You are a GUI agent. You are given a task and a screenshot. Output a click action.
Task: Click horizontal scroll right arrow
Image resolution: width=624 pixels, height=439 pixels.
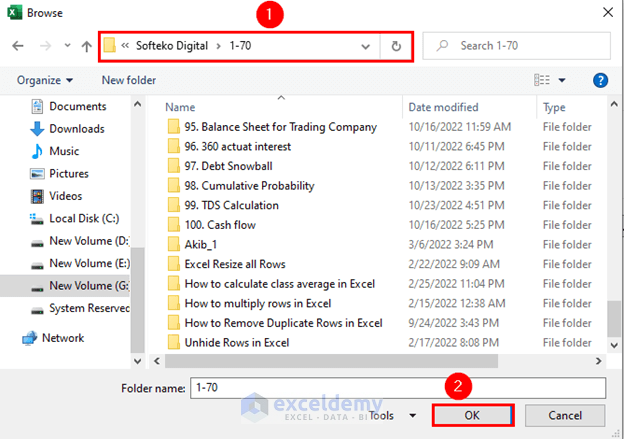(x=598, y=361)
